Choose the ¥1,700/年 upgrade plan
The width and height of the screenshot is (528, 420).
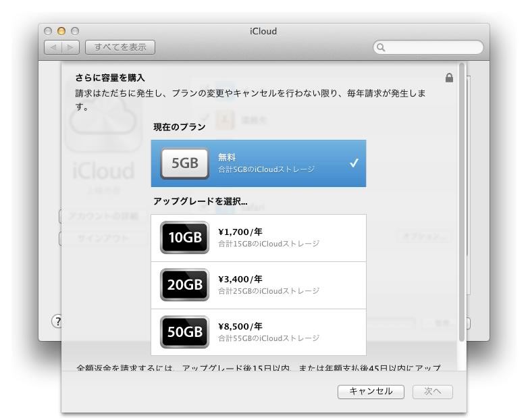click(x=259, y=238)
